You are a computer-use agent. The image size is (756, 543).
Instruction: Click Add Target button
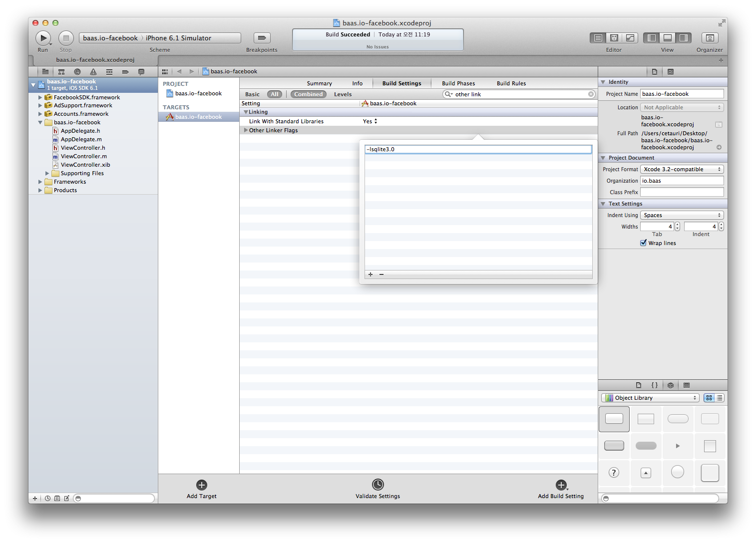(202, 489)
